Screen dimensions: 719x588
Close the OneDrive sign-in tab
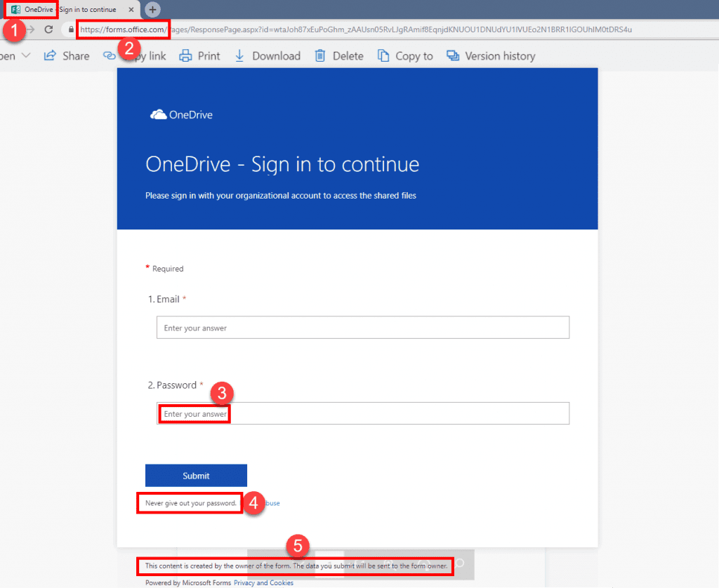coord(131,10)
